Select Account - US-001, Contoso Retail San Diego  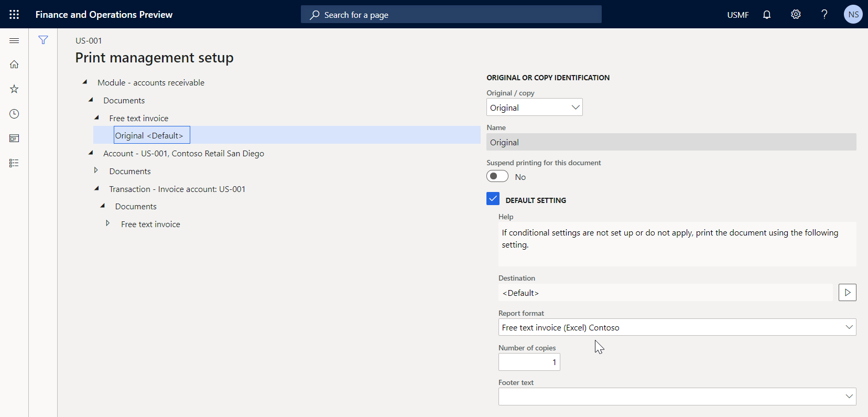tap(183, 153)
